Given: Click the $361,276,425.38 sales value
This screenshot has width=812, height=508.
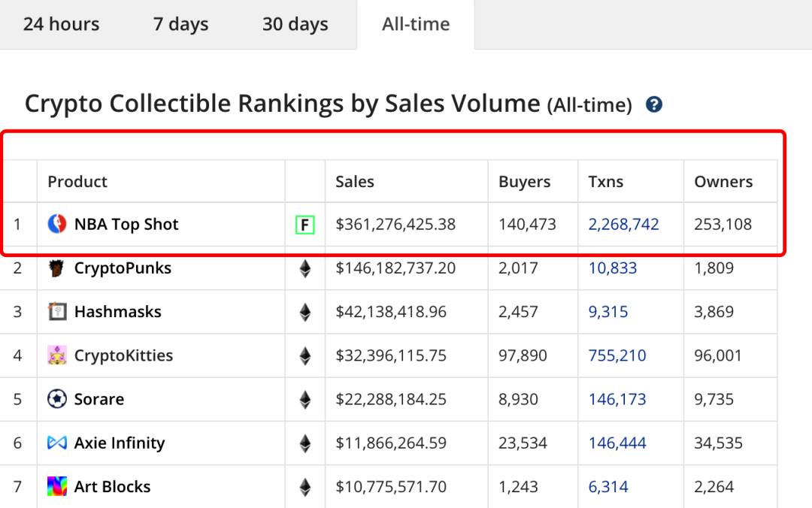Looking at the screenshot, I should (x=395, y=224).
